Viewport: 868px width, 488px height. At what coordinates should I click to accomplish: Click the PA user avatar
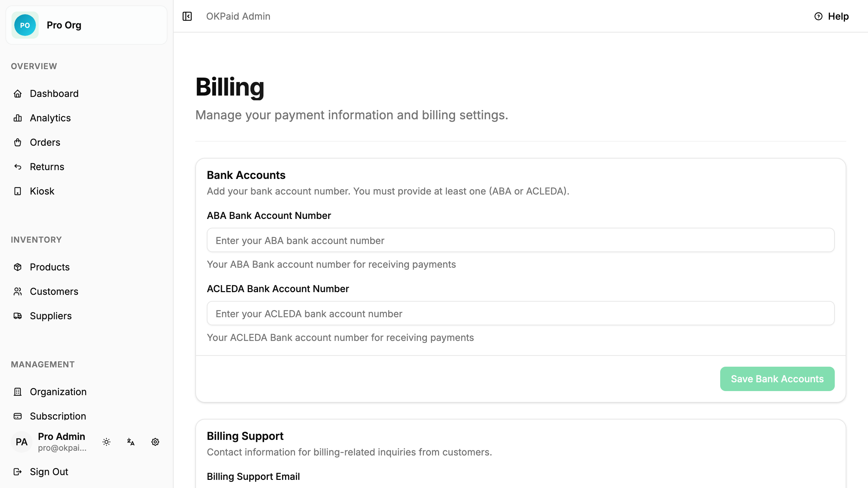[x=22, y=442]
